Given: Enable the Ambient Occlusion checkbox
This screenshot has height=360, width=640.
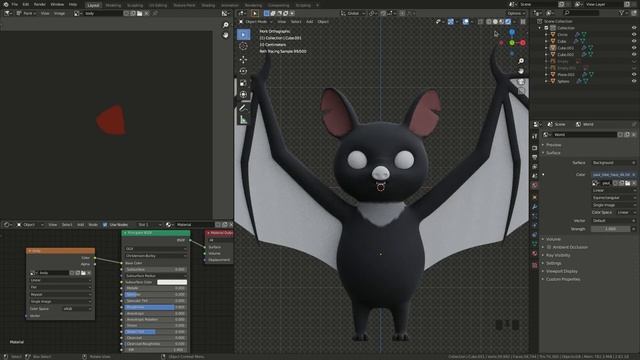Looking at the screenshot, I should (549, 247).
